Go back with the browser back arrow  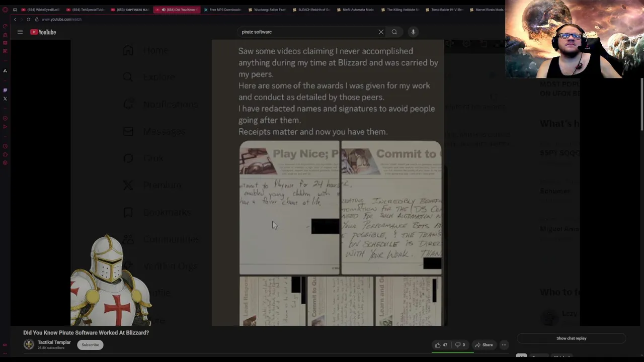coord(15,19)
